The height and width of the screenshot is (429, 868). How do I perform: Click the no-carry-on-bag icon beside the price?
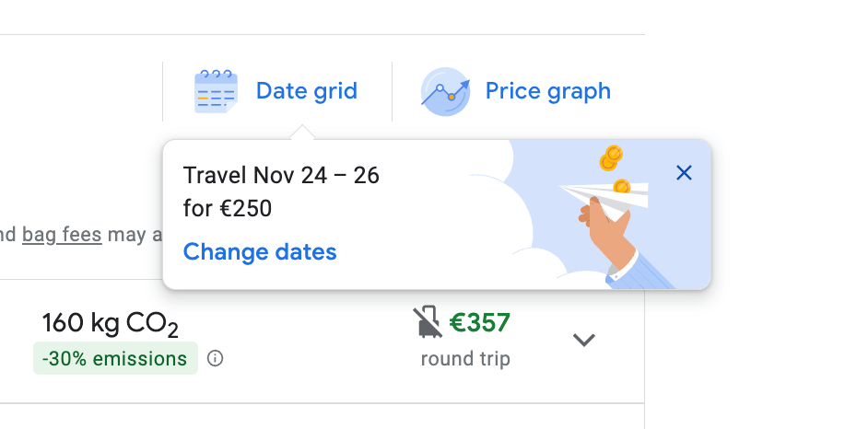427,323
